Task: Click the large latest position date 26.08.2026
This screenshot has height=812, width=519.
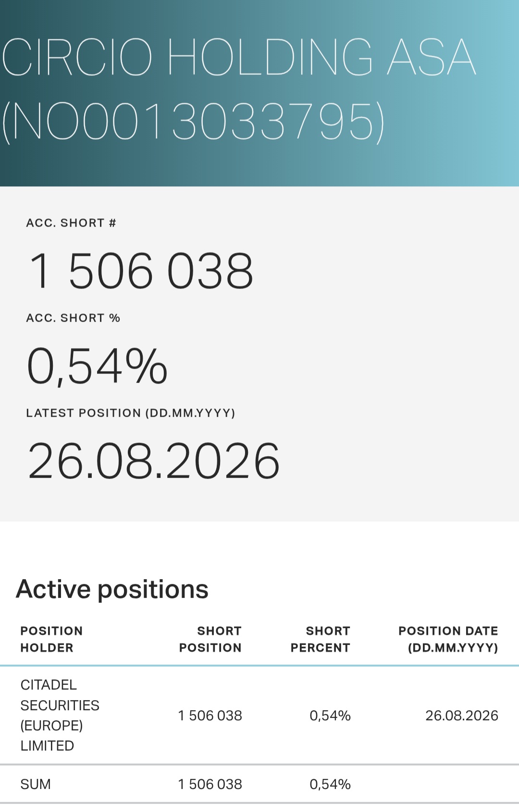Action: pyautogui.click(x=154, y=461)
